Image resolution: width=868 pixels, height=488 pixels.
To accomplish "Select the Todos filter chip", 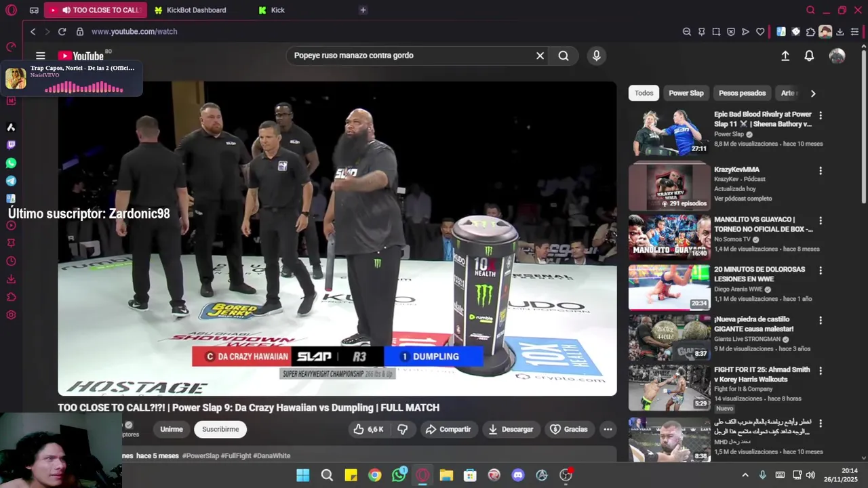I will tap(644, 93).
